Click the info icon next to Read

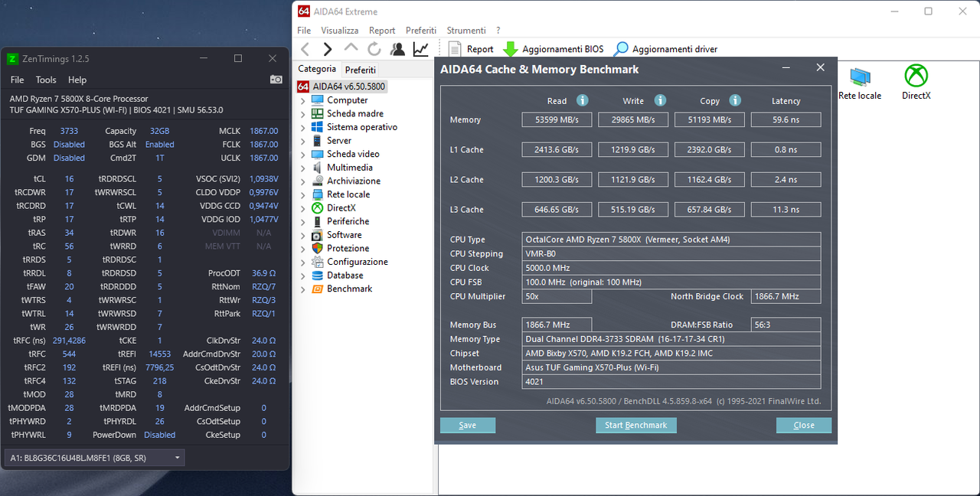pyautogui.click(x=583, y=100)
